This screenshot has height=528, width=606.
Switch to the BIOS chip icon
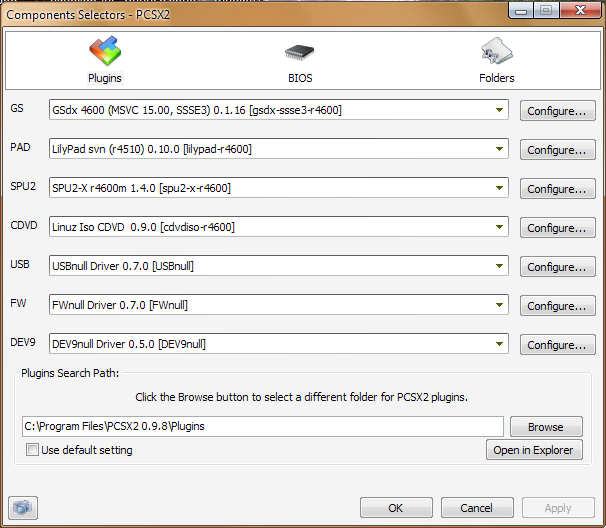tap(300, 52)
